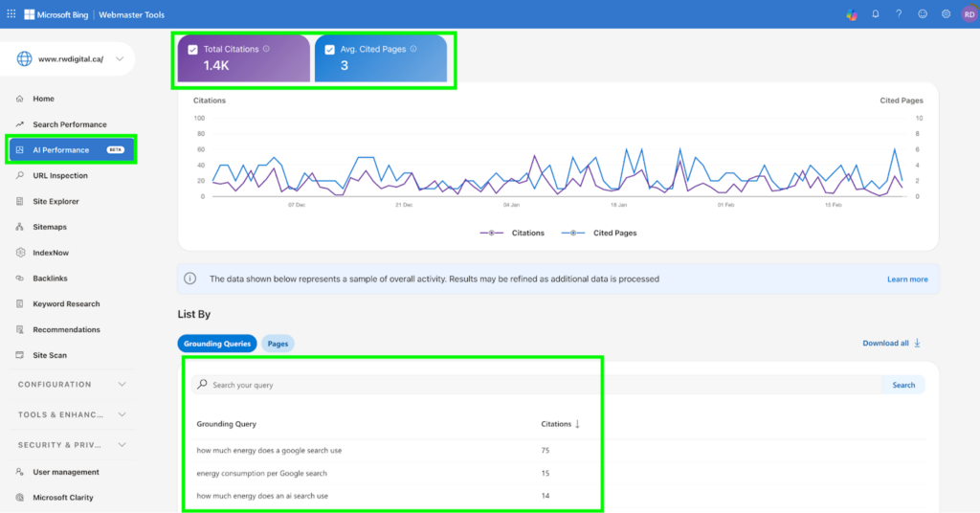Open the help question mark icon

pos(899,13)
